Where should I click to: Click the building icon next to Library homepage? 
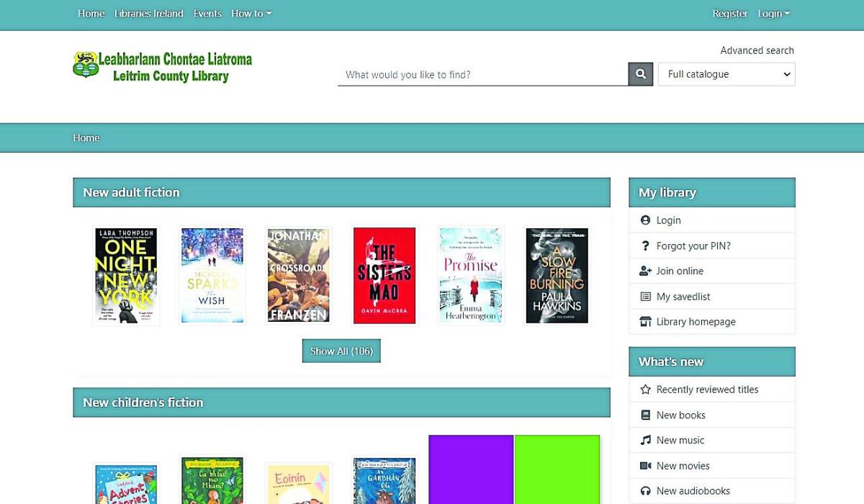click(646, 321)
